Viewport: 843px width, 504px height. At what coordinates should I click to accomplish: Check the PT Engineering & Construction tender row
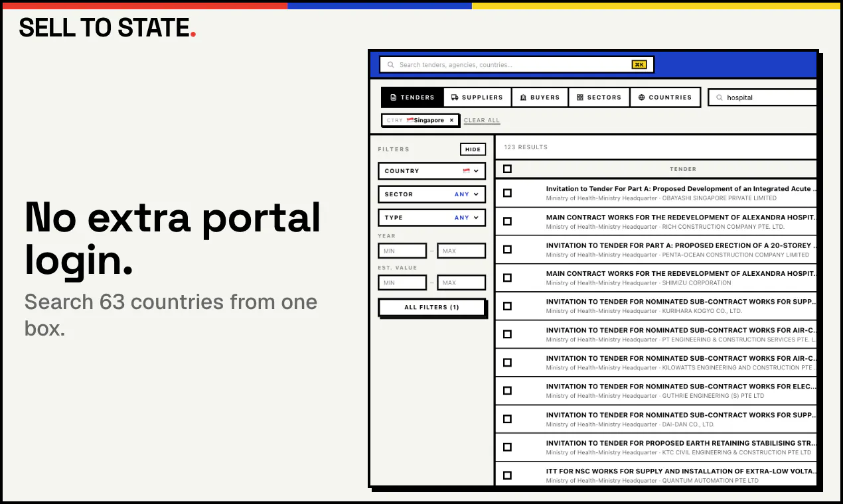click(507, 334)
